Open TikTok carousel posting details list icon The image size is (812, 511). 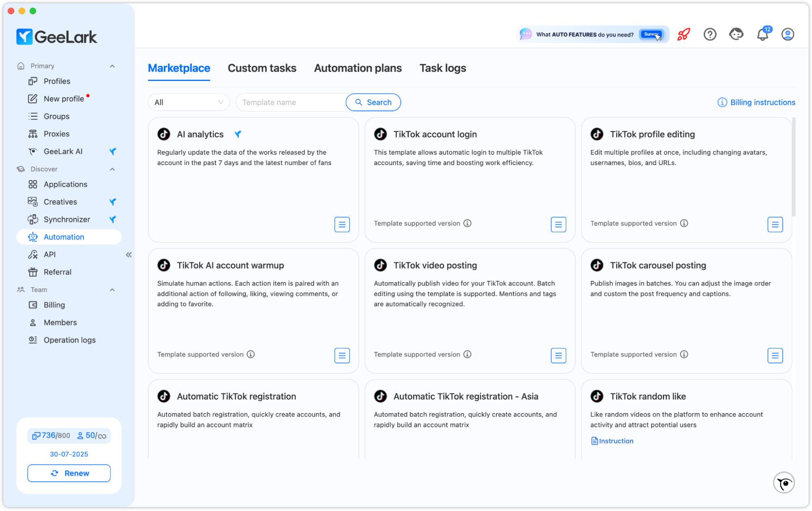coord(775,356)
